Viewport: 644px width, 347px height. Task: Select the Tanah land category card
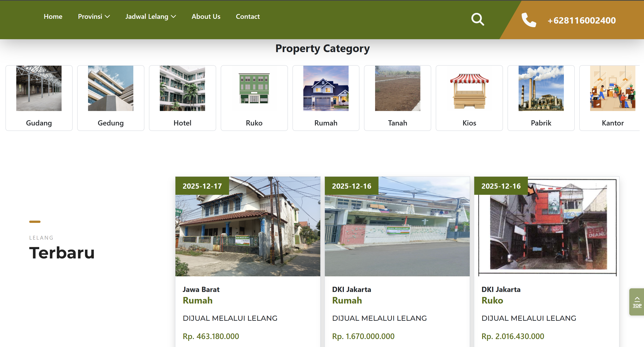click(x=397, y=98)
